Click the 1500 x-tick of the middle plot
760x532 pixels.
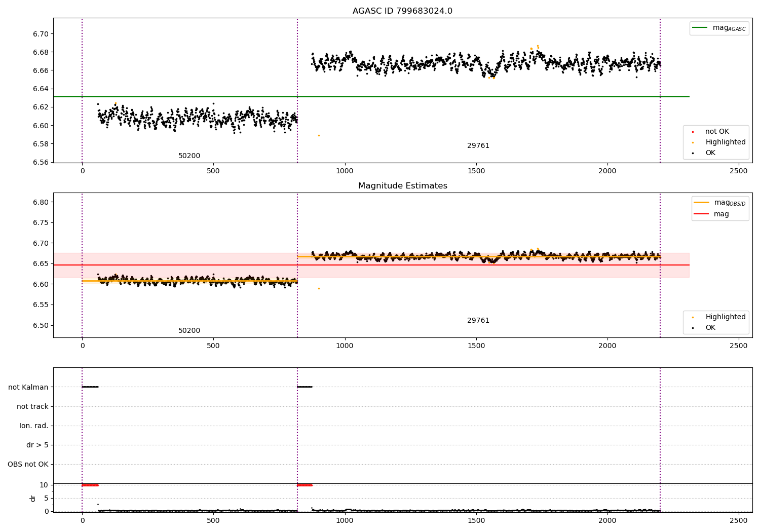476,346
